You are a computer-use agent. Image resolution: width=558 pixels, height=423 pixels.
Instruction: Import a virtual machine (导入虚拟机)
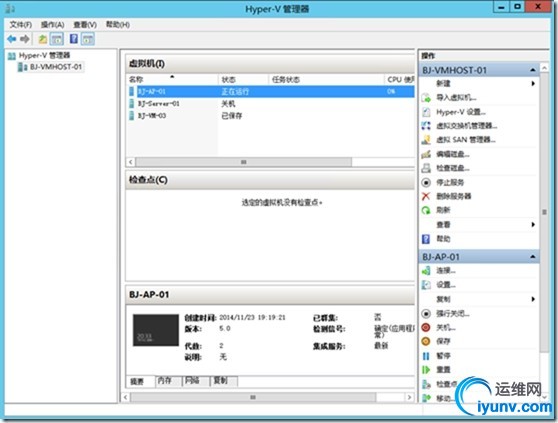[x=456, y=97]
